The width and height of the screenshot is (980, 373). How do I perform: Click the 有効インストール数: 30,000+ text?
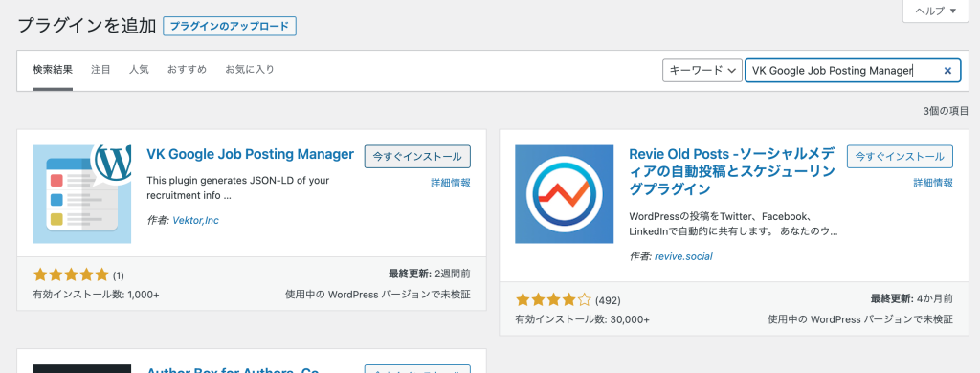click(x=583, y=319)
